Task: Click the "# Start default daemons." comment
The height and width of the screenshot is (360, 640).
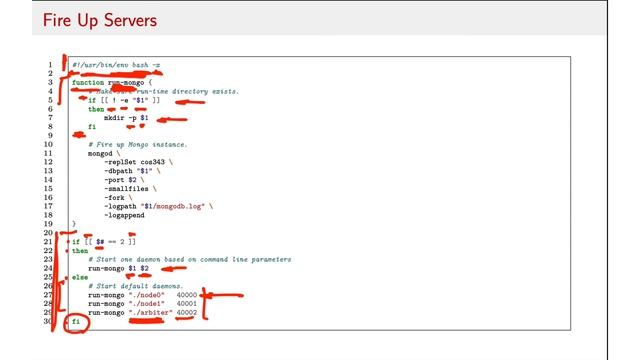Action: pos(136,286)
